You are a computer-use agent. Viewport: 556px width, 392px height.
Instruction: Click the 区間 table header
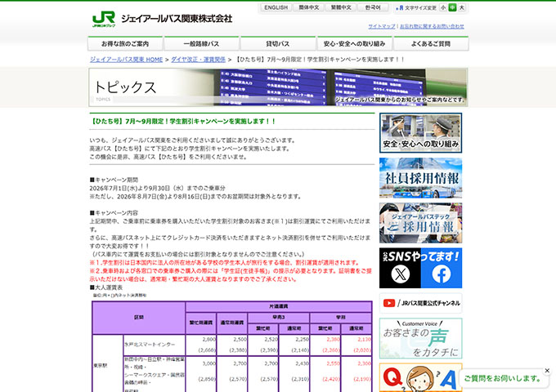coord(139,318)
